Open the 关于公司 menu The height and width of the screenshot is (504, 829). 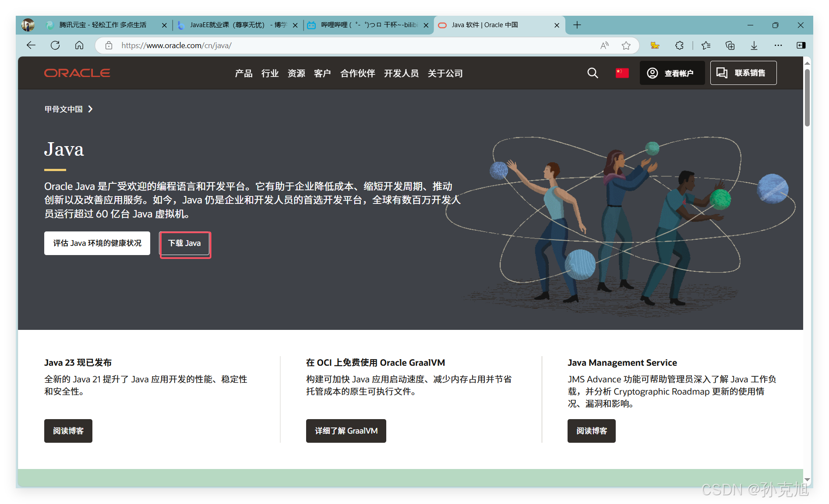pos(445,73)
